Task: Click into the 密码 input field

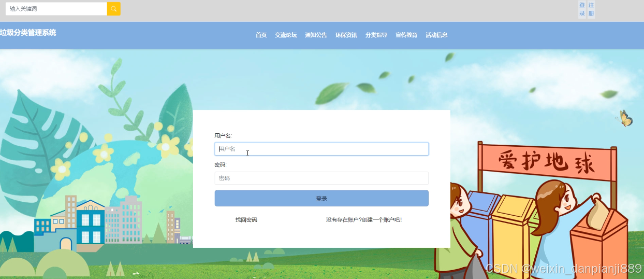Action: coord(321,178)
